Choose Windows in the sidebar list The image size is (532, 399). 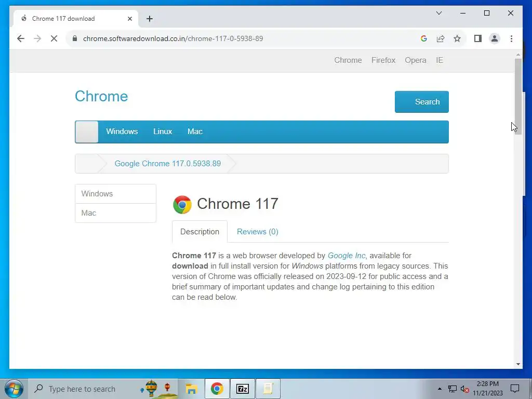(115, 194)
